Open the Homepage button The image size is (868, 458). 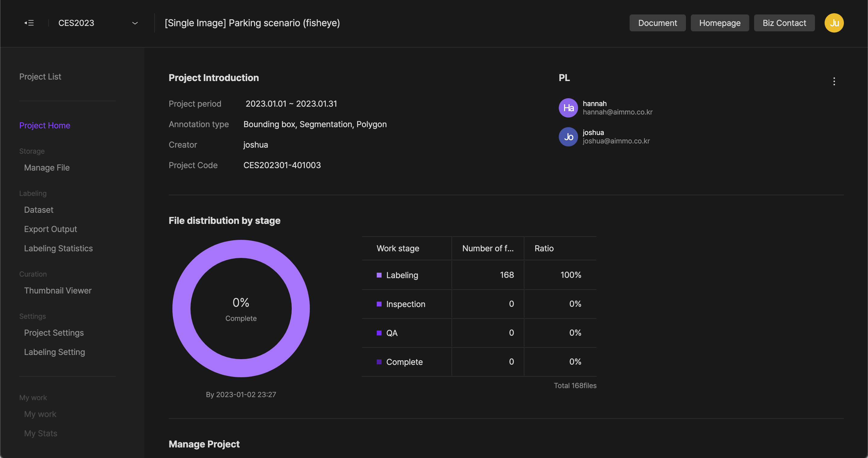point(719,23)
